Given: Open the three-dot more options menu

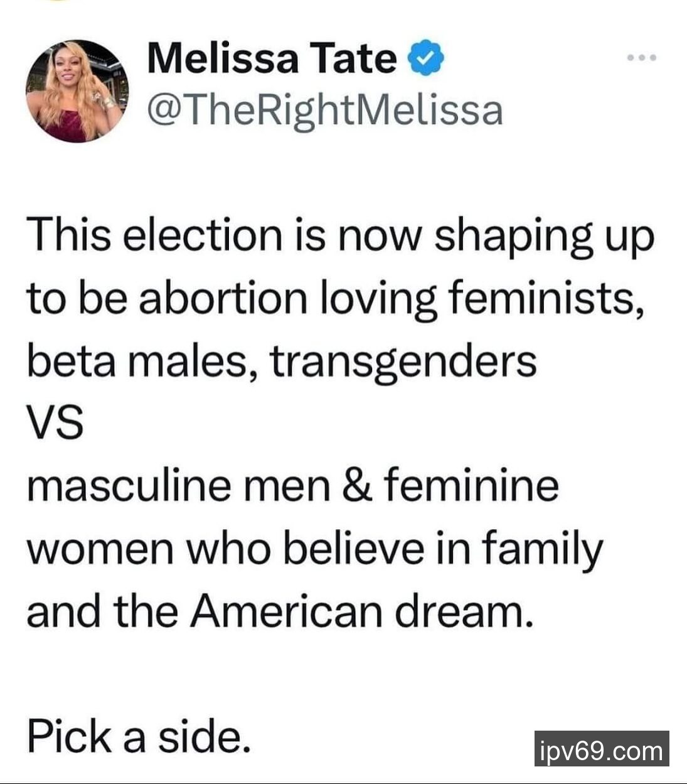Looking at the screenshot, I should tap(642, 58).
